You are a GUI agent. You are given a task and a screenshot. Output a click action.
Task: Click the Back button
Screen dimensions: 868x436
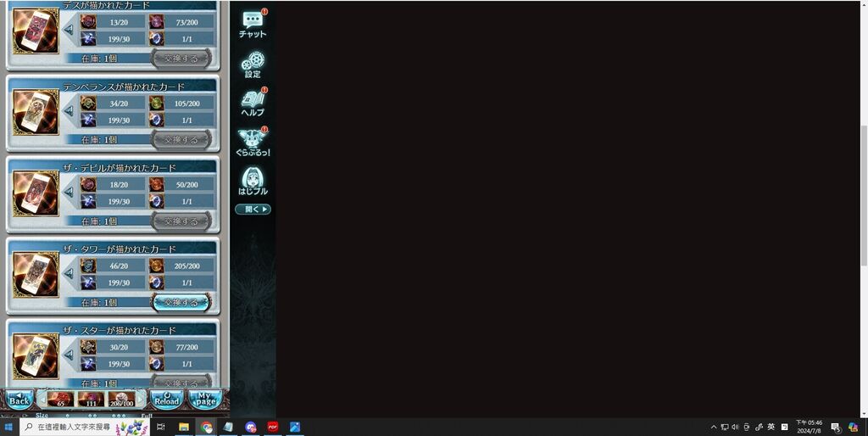coord(19,399)
